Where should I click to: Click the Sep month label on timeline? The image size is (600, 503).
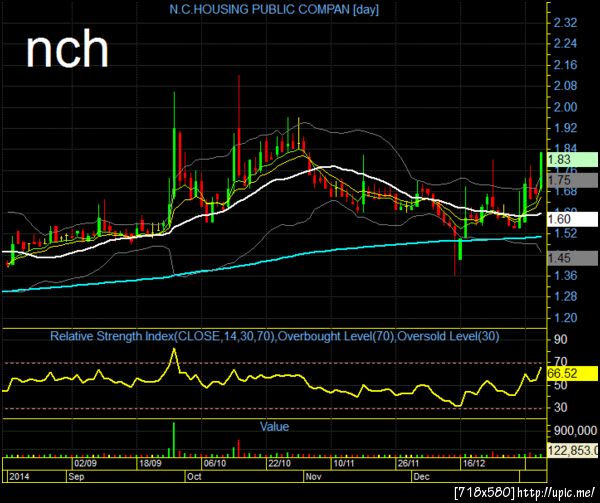[x=76, y=477]
